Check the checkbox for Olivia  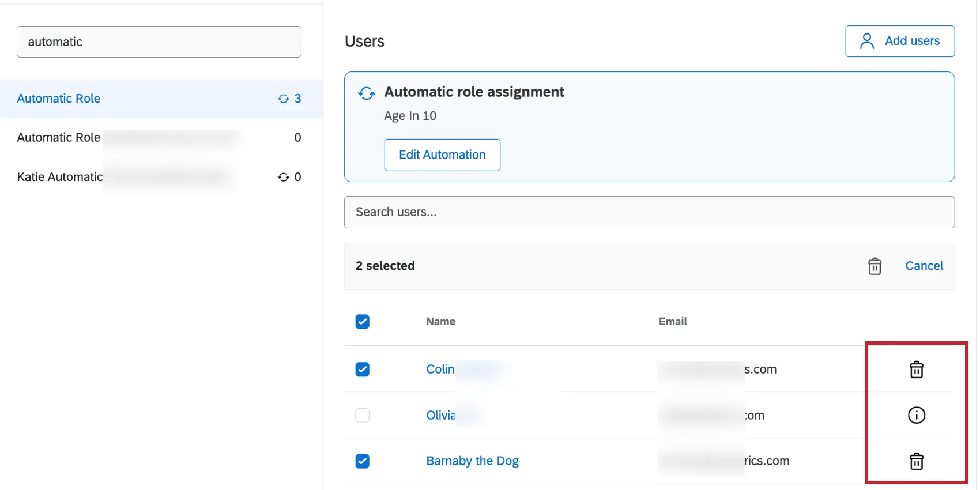[362, 415]
